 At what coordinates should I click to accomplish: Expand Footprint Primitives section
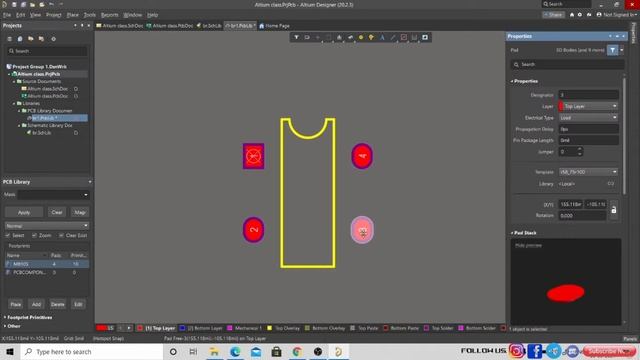coord(28,317)
